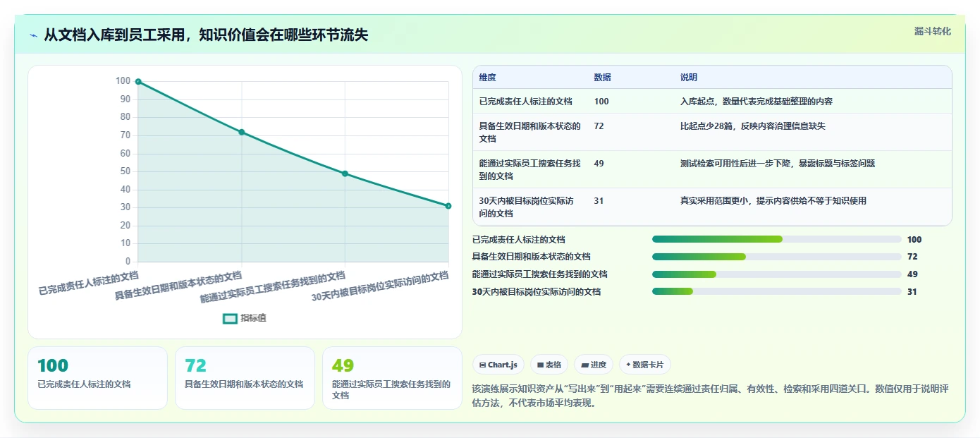The height and width of the screenshot is (438, 980).
Task: Click the stat card showing 49
Action: (392, 378)
